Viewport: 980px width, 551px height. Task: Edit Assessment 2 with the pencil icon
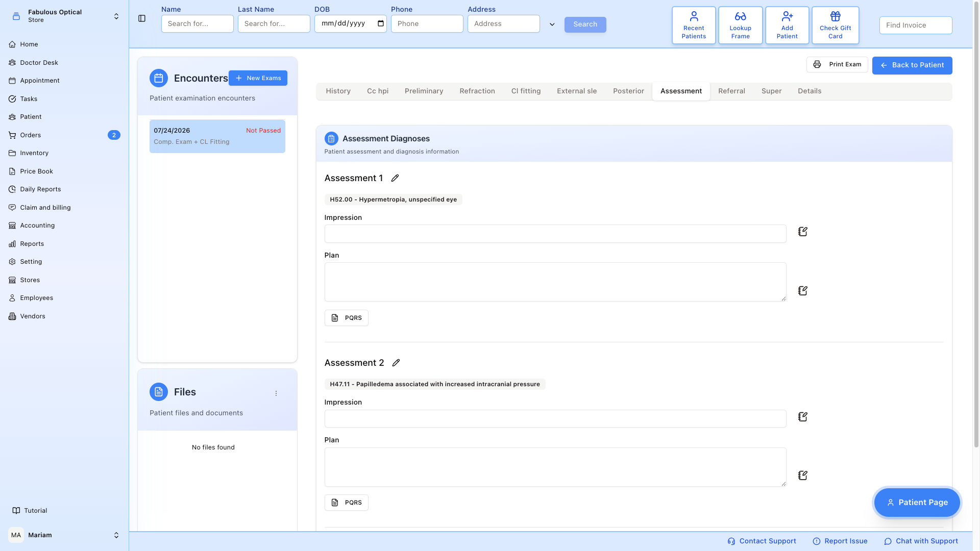point(396,363)
